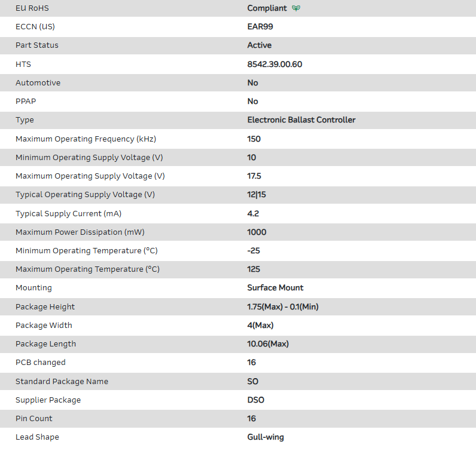The height and width of the screenshot is (451, 476).
Task: Select the Maximum Operating Frequency label
Action: [86, 139]
